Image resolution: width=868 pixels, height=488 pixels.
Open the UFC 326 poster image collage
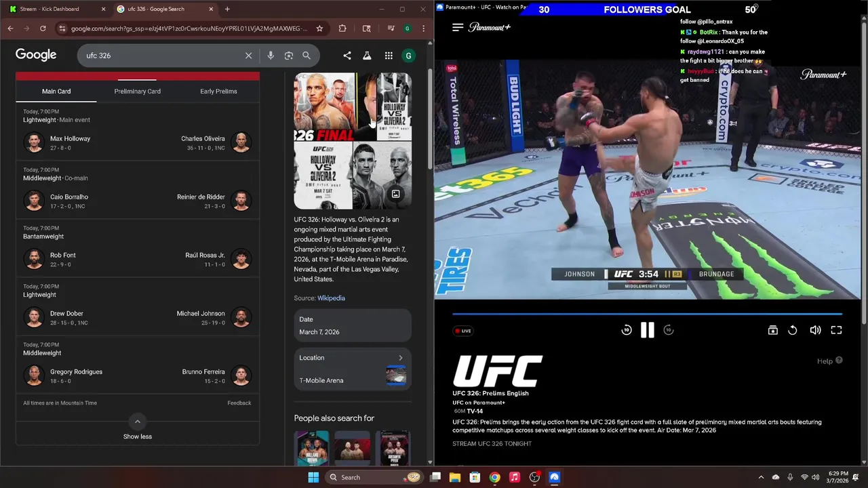click(353, 141)
